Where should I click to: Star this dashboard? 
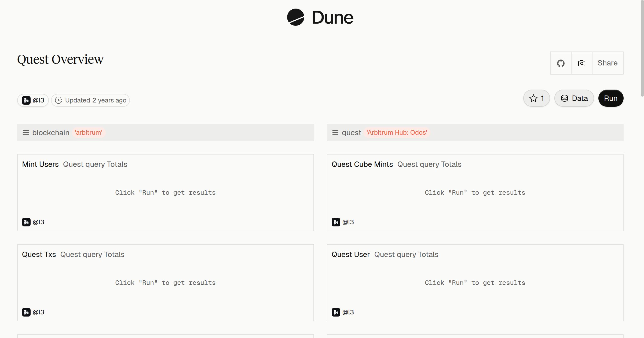(x=536, y=98)
